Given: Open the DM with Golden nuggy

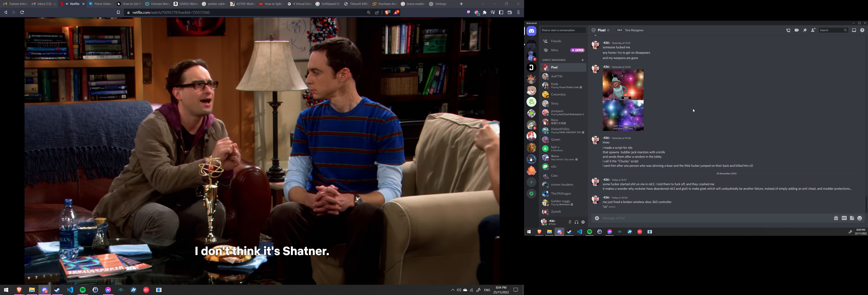Looking at the screenshot, I should pyautogui.click(x=563, y=203).
